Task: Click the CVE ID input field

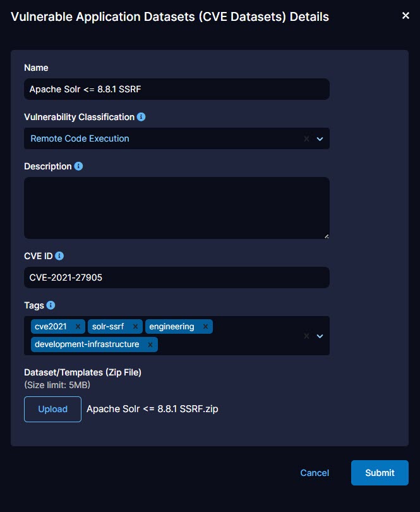Action: click(176, 277)
